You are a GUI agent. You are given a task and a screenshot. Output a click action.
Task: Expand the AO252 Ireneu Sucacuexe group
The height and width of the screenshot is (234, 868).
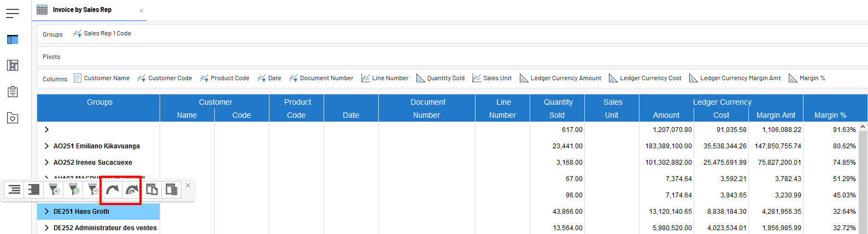[46, 163]
